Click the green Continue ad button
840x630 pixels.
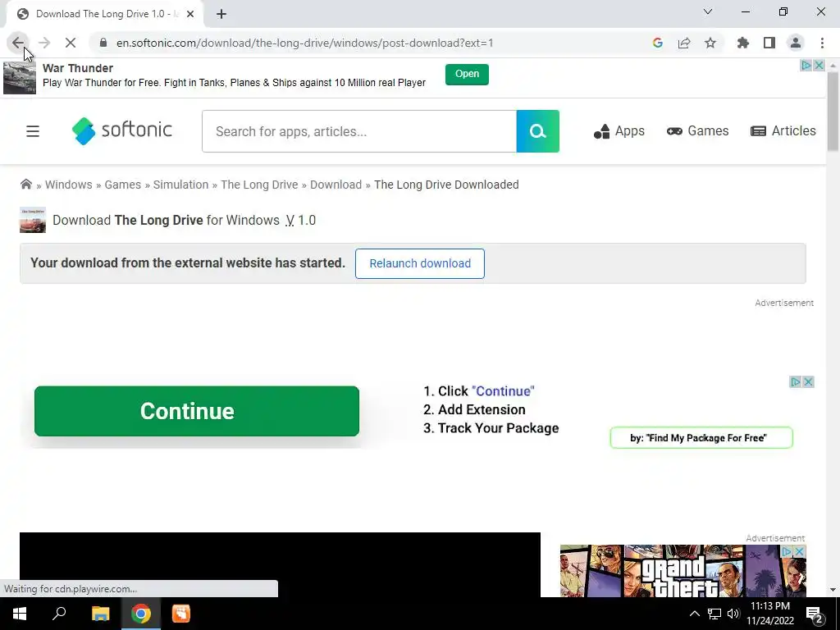197,411
